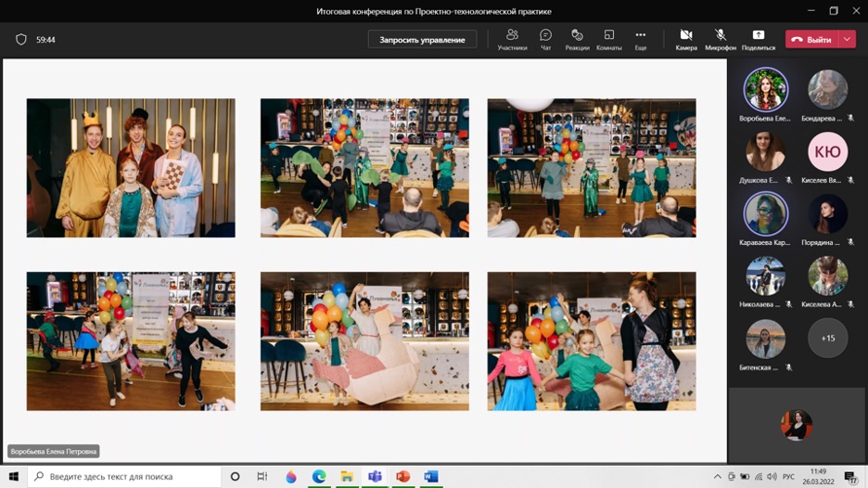Screen dimensions: 868x488
Task: Toggle the Камера camera on
Action: click(x=686, y=39)
